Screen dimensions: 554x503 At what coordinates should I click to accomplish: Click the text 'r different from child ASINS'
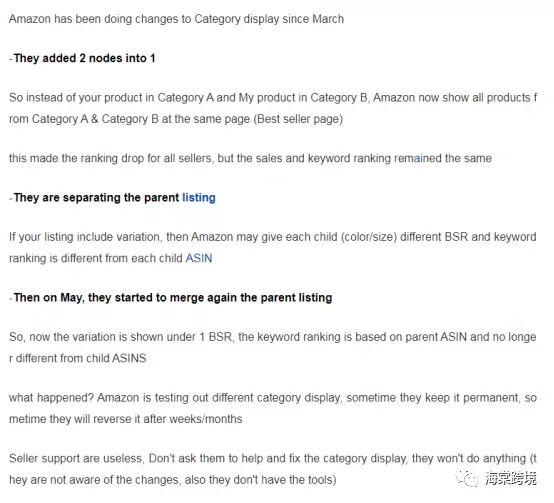coord(77,358)
